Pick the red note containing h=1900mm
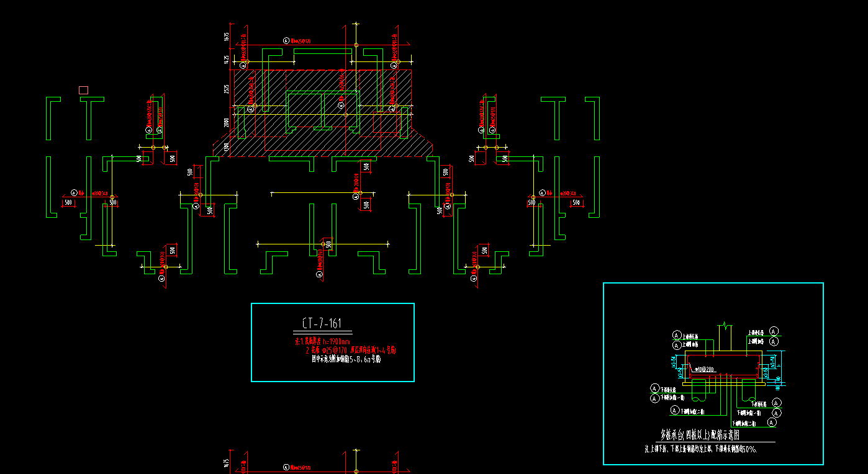The width and height of the screenshot is (868, 474). coord(323,341)
